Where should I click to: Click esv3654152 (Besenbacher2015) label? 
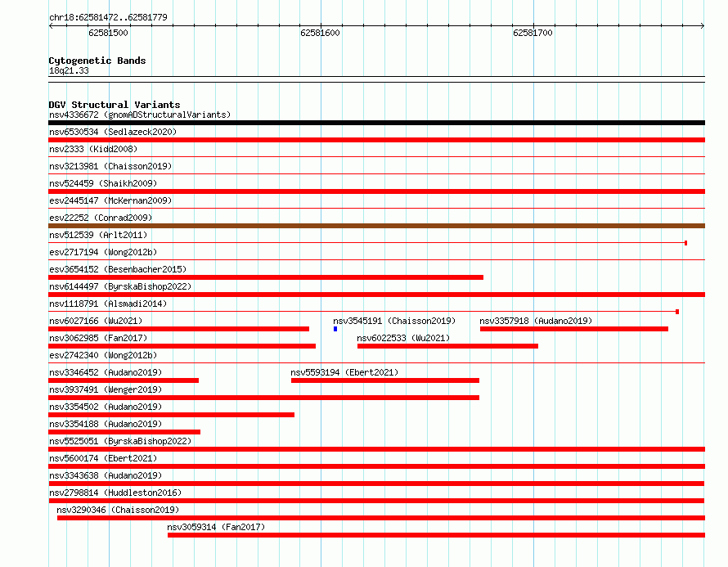coord(118,269)
